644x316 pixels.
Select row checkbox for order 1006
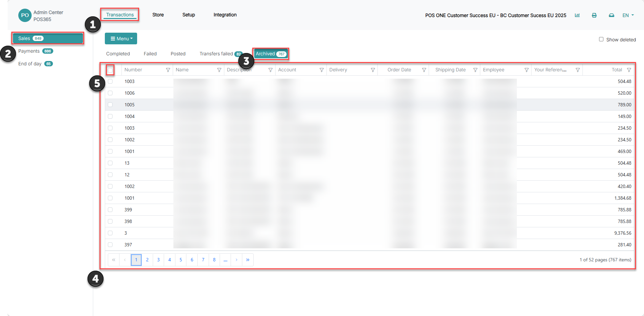pyautogui.click(x=110, y=93)
